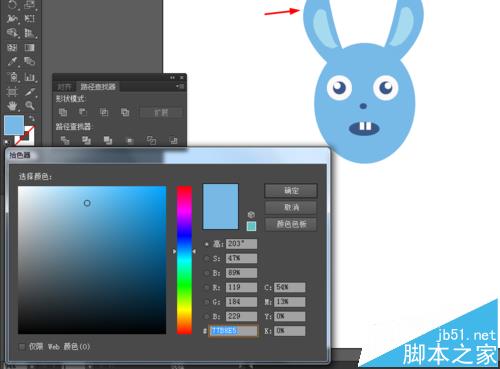
Task: Select the Artboard tool
Action: click(12, 91)
